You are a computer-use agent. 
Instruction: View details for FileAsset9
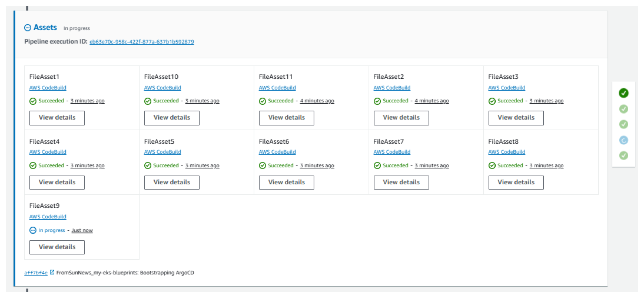pyautogui.click(x=57, y=247)
